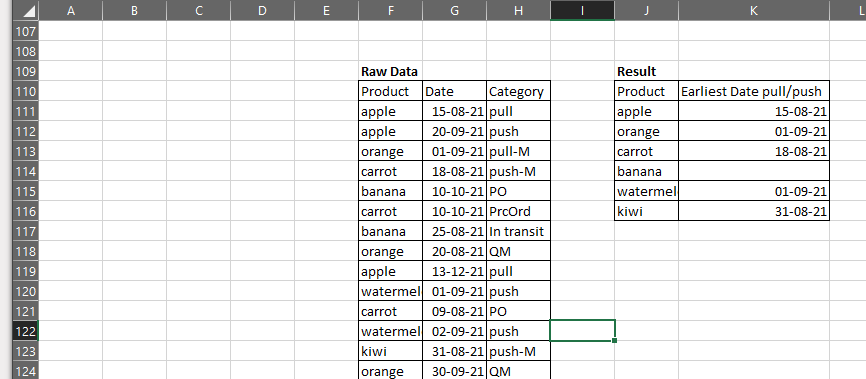The height and width of the screenshot is (379, 866).
Task: Click the Select All corner triangle
Action: (29, 11)
